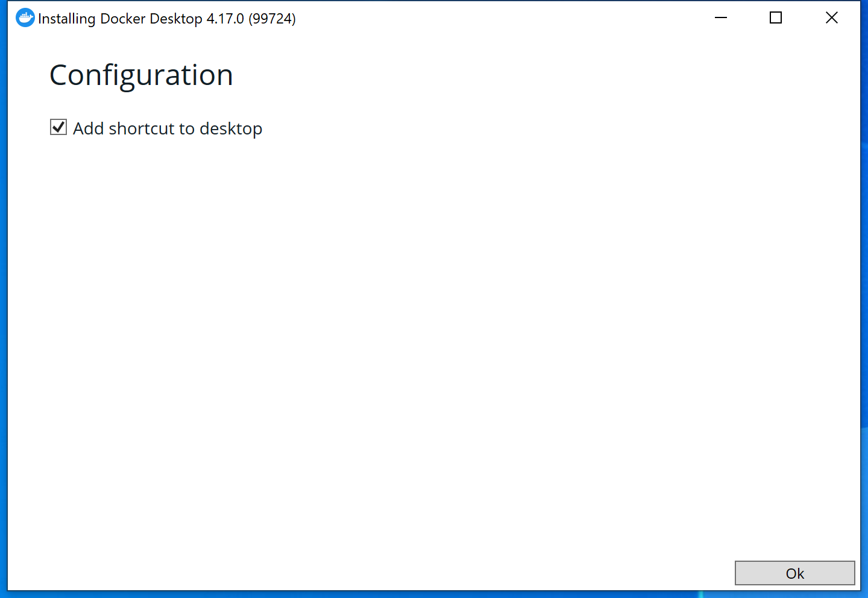Click the whale ship icon next to installer title
Viewport: 868px width, 598px height.
click(25, 17)
